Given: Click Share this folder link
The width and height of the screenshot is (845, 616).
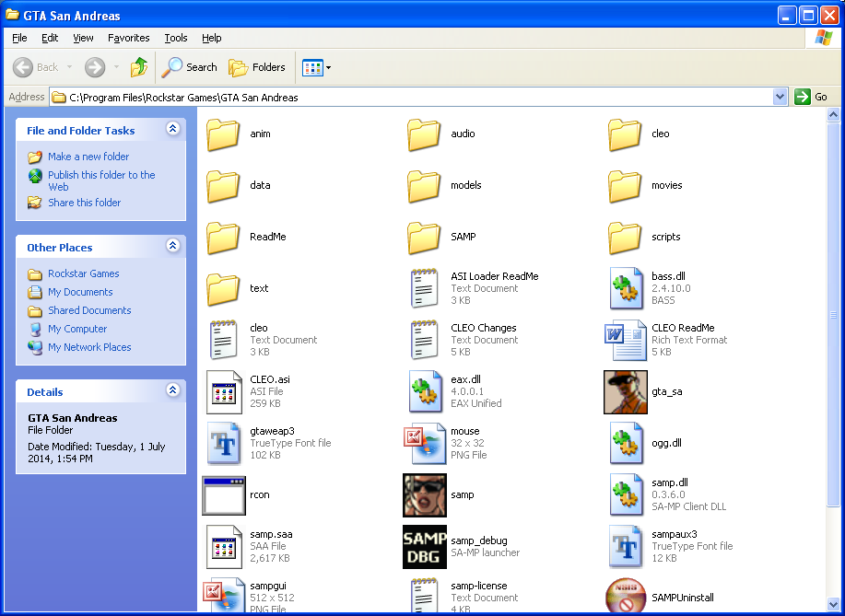Looking at the screenshot, I should [84, 203].
